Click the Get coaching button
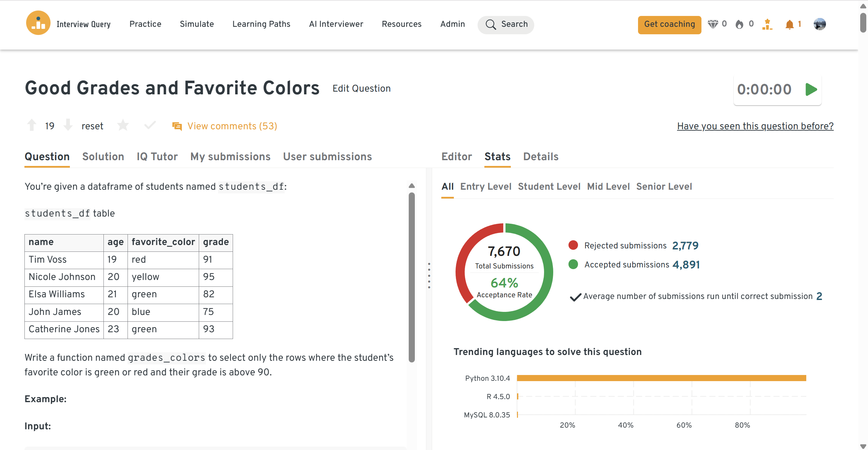 [x=669, y=24]
